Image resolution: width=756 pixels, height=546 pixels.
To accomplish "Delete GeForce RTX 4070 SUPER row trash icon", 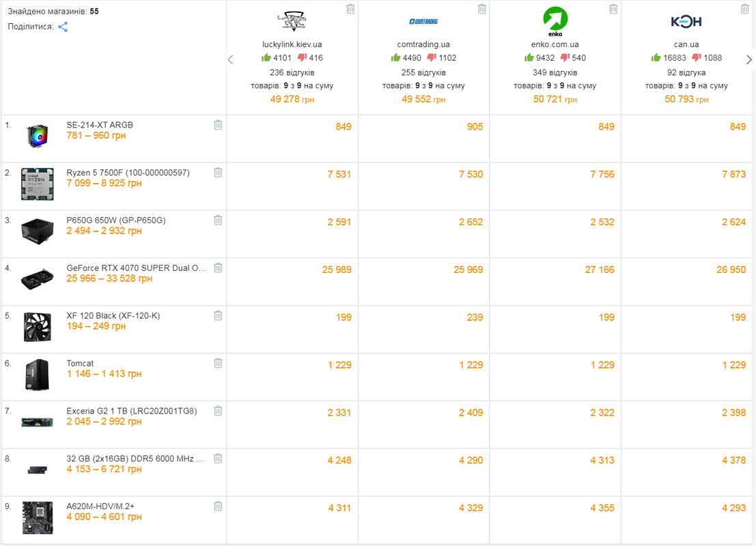I will pyautogui.click(x=218, y=268).
